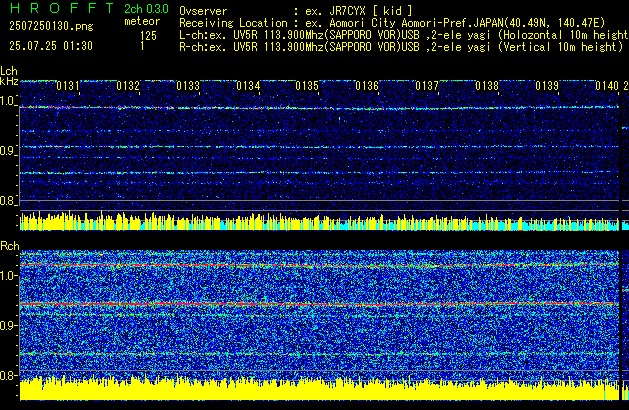Click the version text 2ch 0.3.0

pyautogui.click(x=146, y=9)
